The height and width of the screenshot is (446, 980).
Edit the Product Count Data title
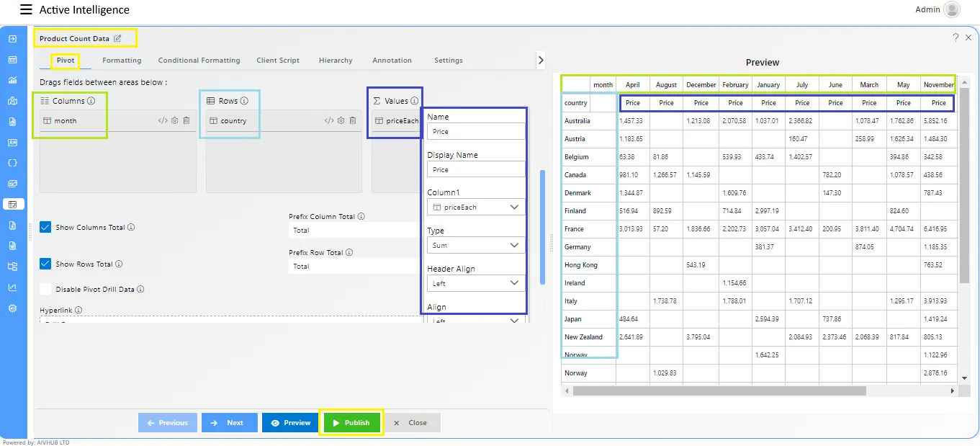pyautogui.click(x=117, y=38)
